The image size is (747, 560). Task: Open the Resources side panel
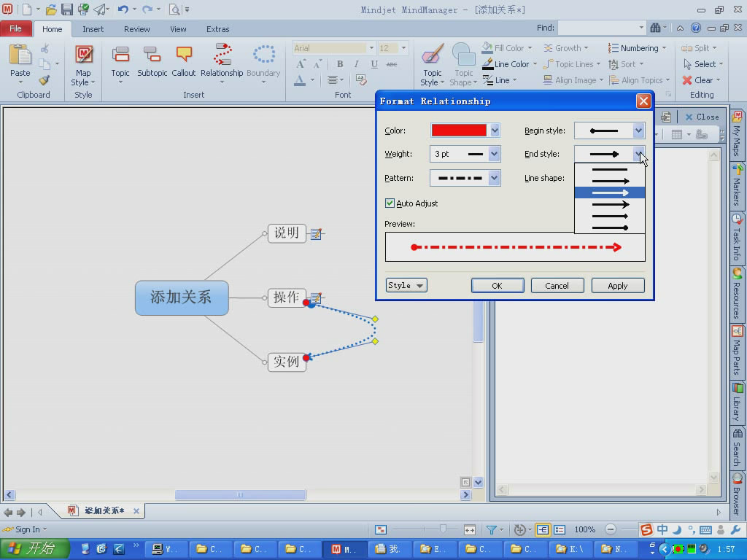point(737,294)
